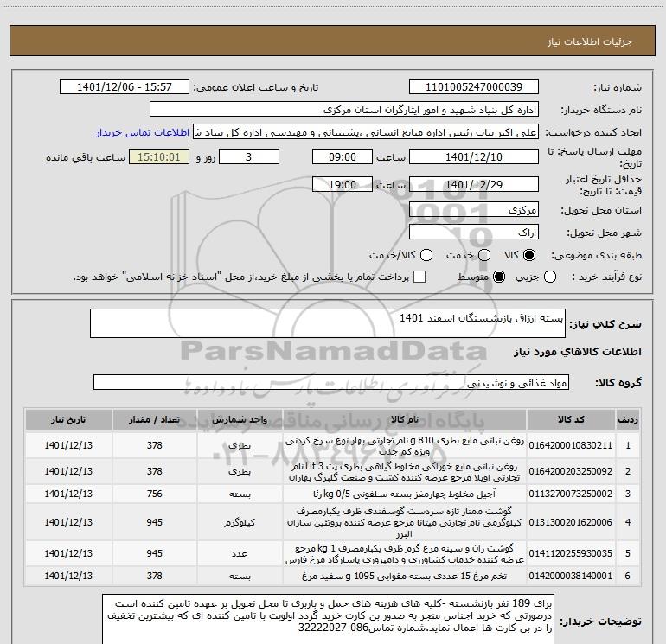This screenshot has width=666, height=644.
Task: Click the need number field 1101005247000039
Action: coord(474,87)
